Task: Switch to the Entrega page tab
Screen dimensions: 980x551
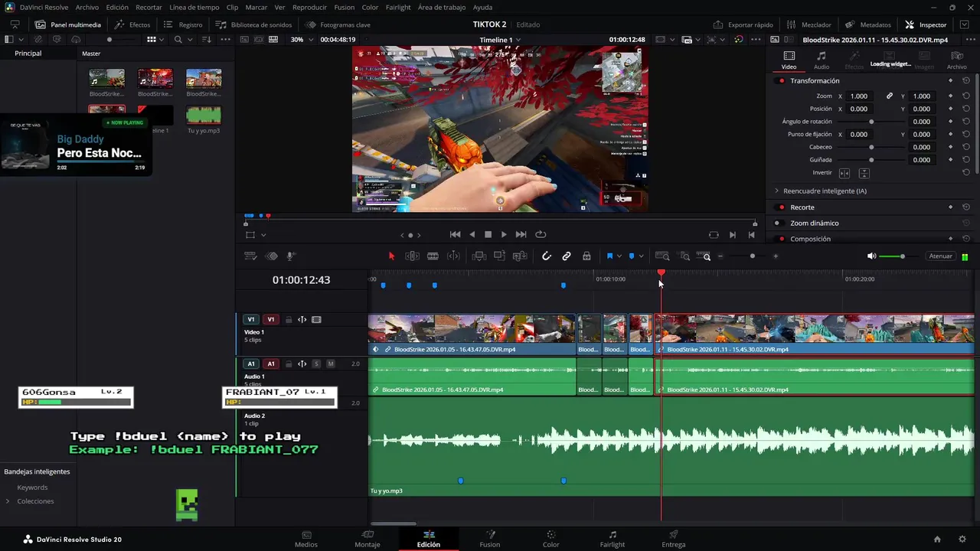Action: [x=674, y=539]
